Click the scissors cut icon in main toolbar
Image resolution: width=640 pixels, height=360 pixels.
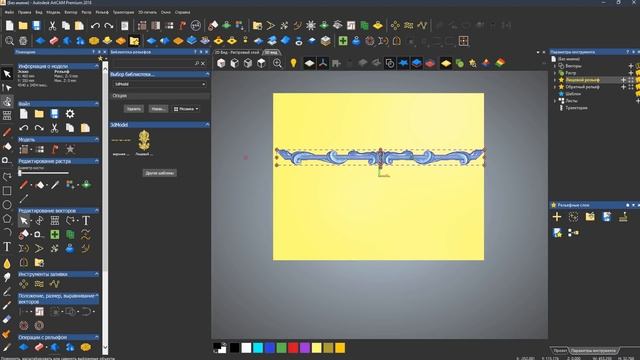click(52, 26)
